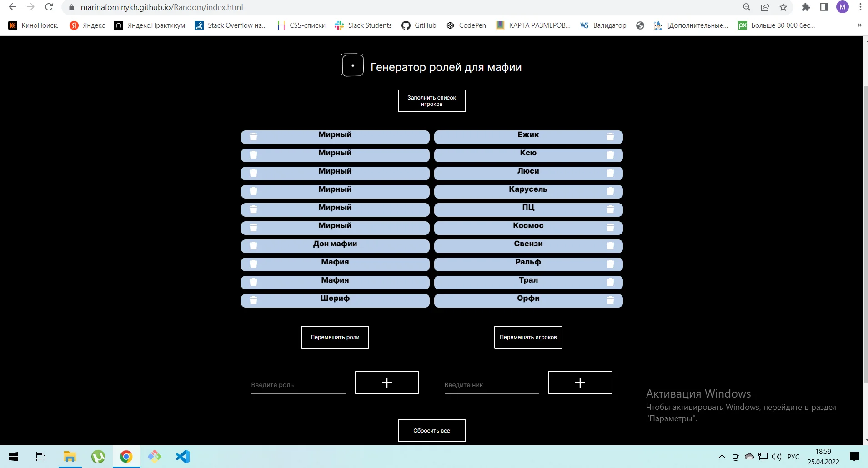The width and height of the screenshot is (868, 468).
Task: Open the КАРТА РАЗМЕРОВ bookmark
Action: click(x=533, y=25)
